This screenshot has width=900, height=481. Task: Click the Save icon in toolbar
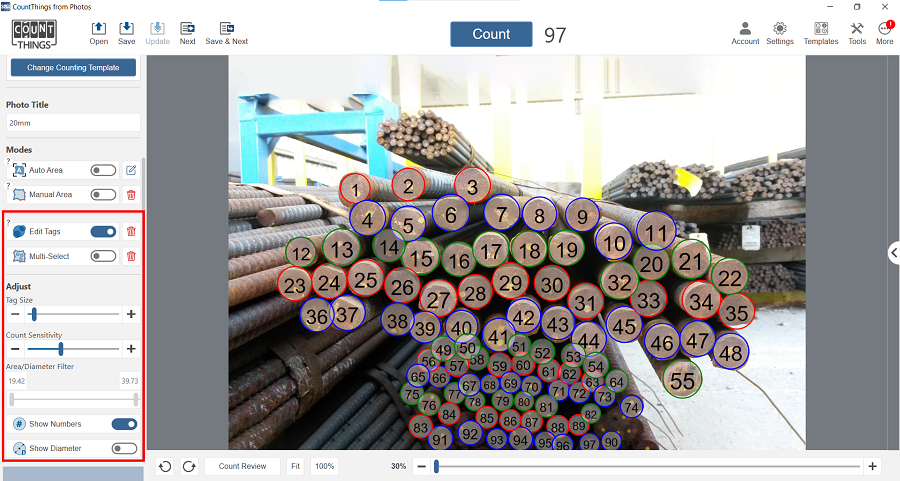(126, 29)
